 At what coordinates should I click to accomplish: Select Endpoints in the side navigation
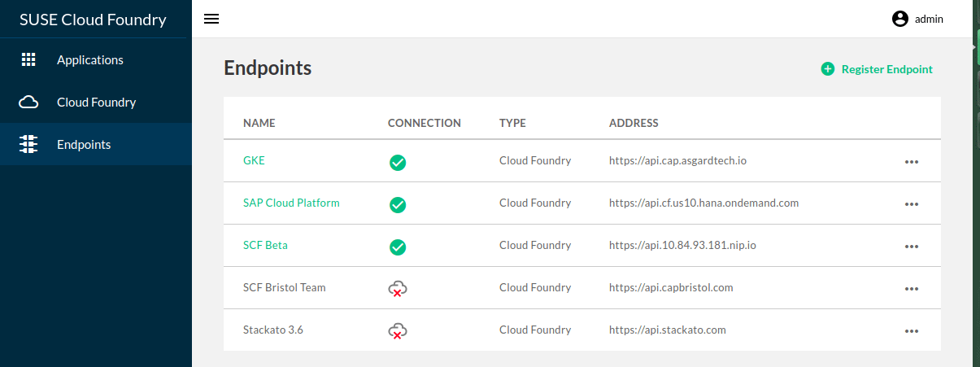tap(83, 145)
